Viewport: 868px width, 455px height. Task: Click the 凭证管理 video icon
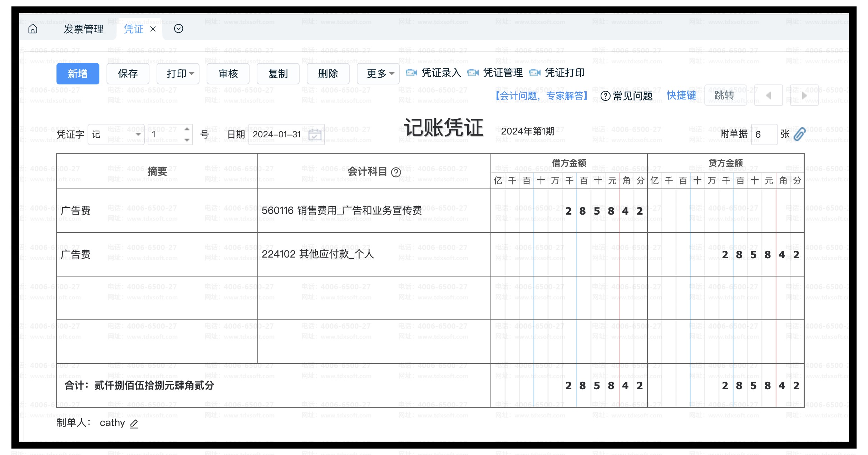click(x=473, y=73)
